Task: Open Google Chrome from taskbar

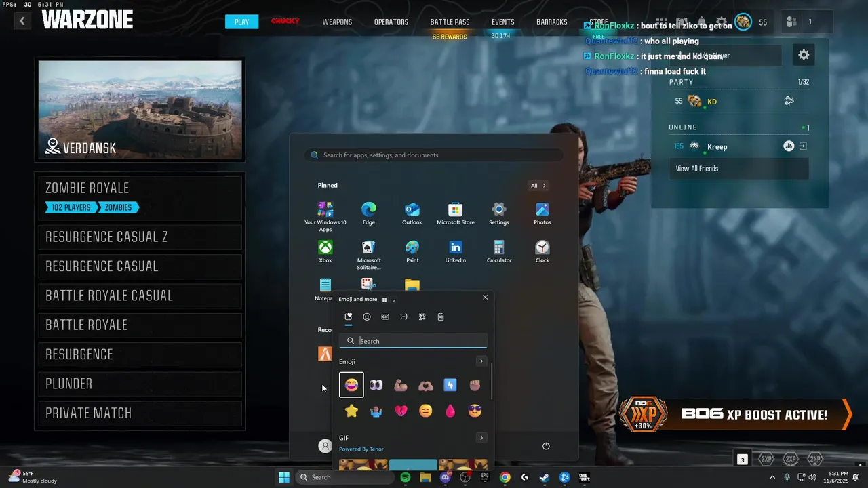Action: (505, 477)
